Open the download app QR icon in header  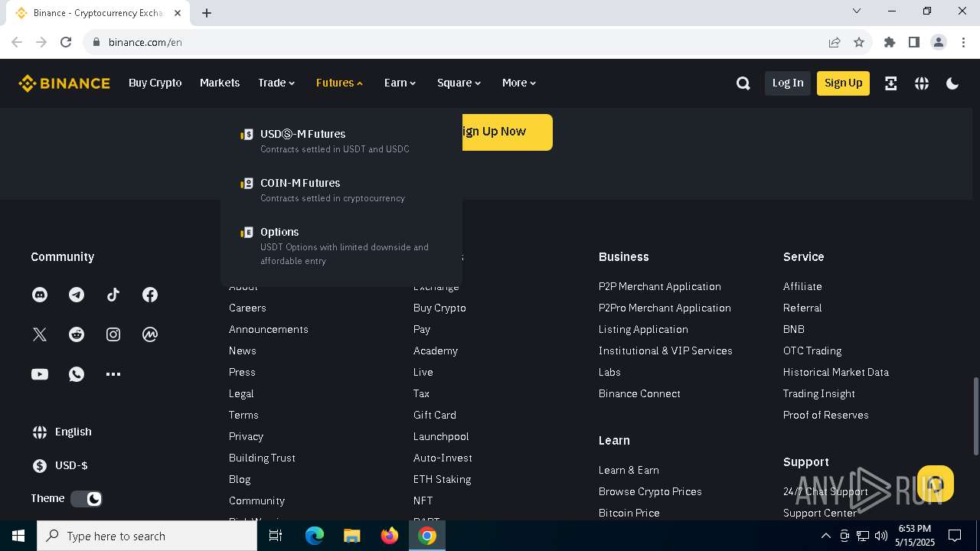pyautogui.click(x=890, y=83)
